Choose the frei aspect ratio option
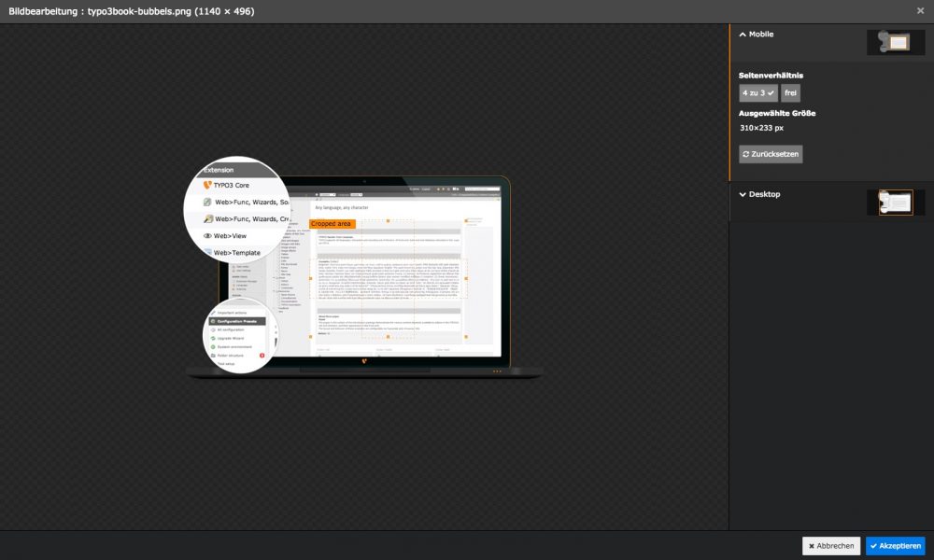934x560 pixels. [790, 92]
